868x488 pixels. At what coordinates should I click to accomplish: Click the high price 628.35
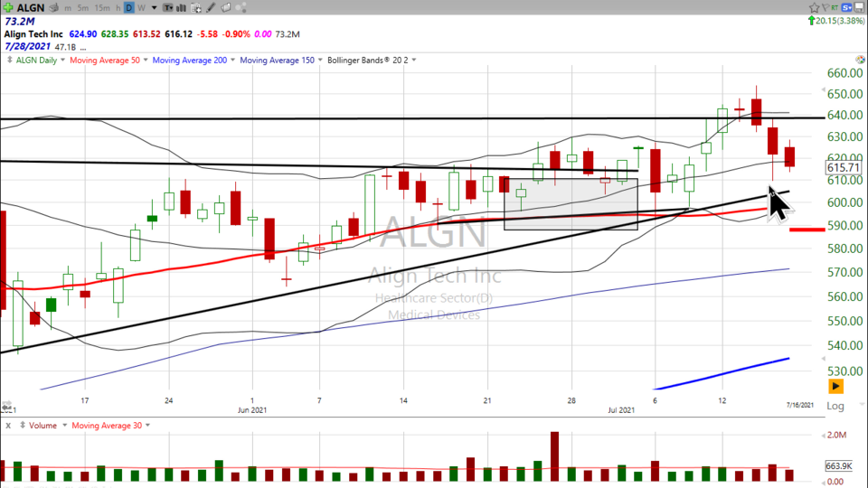(x=115, y=34)
